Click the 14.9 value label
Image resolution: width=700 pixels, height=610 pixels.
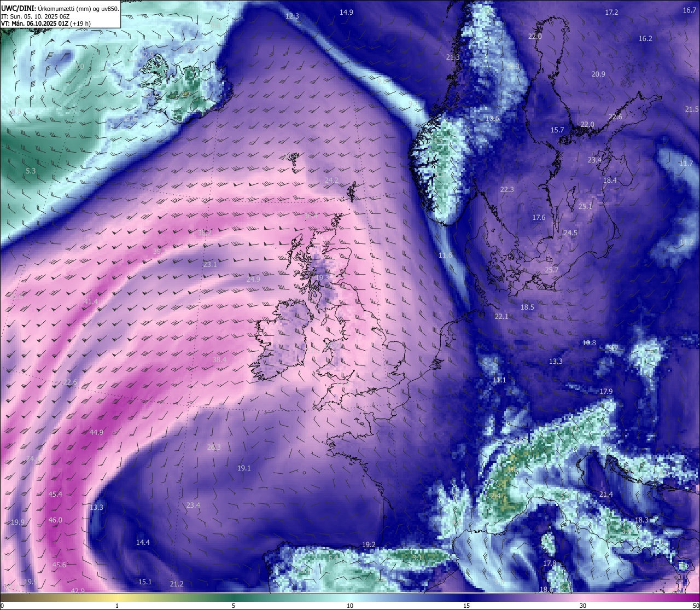tap(346, 12)
